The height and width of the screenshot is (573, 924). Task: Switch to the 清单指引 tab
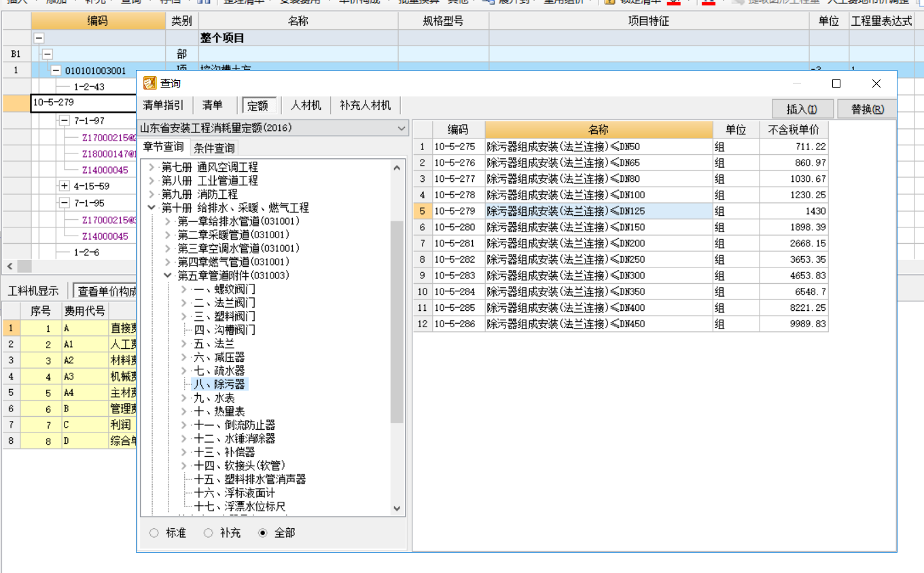click(164, 105)
